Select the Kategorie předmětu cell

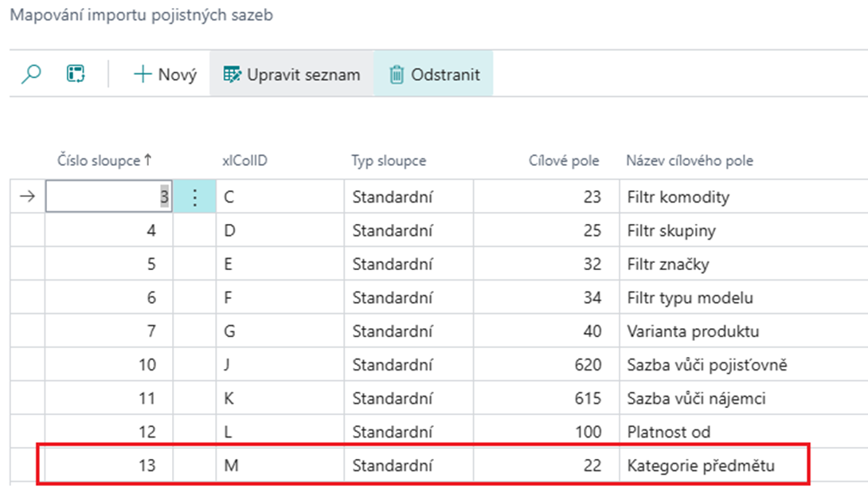click(x=701, y=466)
